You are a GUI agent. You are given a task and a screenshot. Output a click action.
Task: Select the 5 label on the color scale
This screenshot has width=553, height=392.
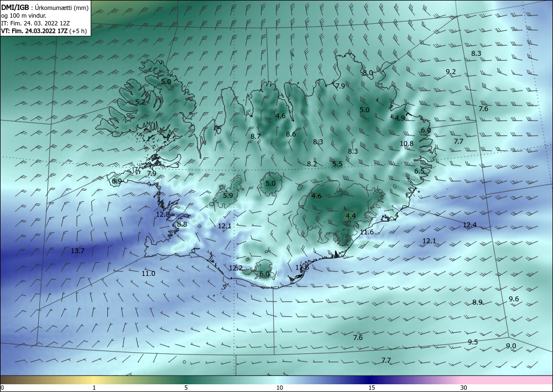[186, 388]
